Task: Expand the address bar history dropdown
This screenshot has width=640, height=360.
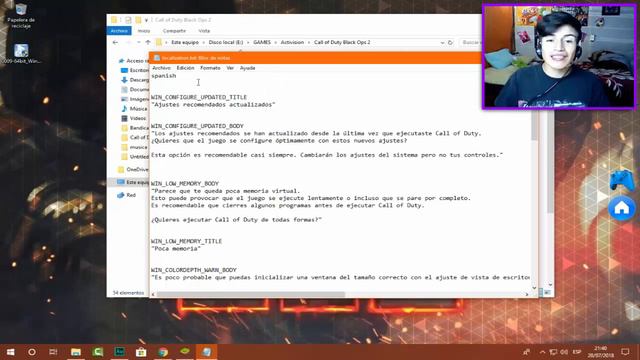Action: [442, 42]
